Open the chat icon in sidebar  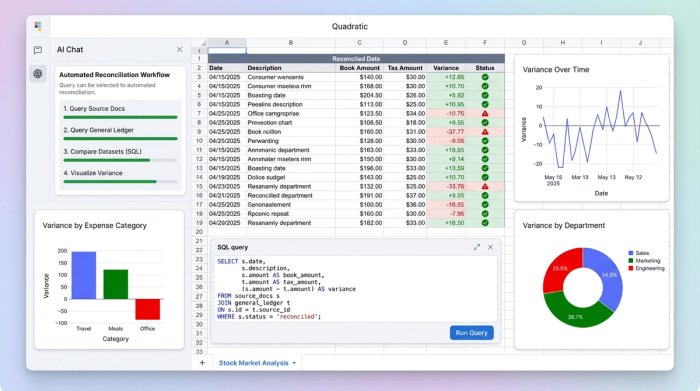pyautogui.click(x=38, y=50)
